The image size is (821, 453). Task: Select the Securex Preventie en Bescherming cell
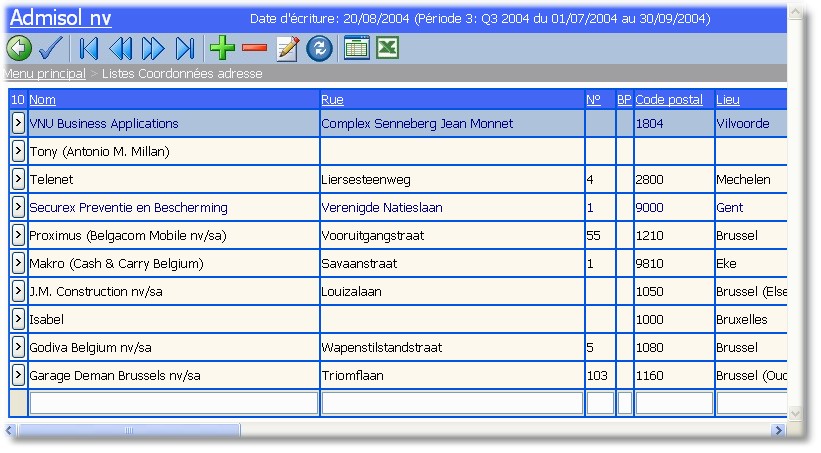click(x=174, y=207)
